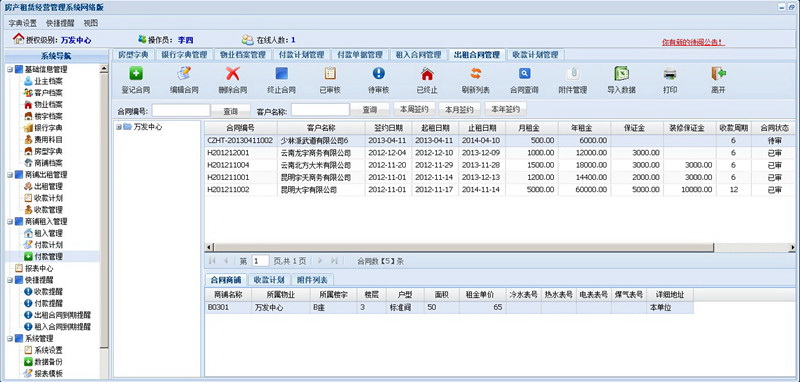Click the 终止合同 blue square icon
The image size is (800, 382).
click(282, 74)
